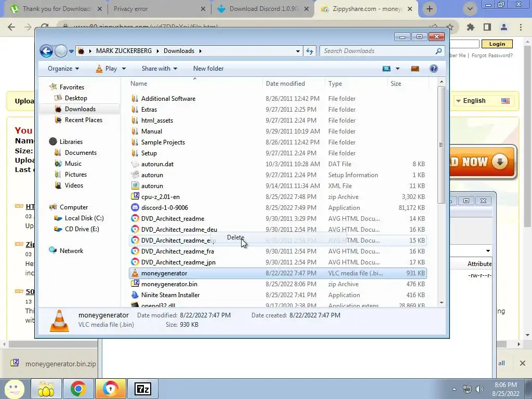
Task: Switch to Thank you for Download tab
Action: (56, 9)
